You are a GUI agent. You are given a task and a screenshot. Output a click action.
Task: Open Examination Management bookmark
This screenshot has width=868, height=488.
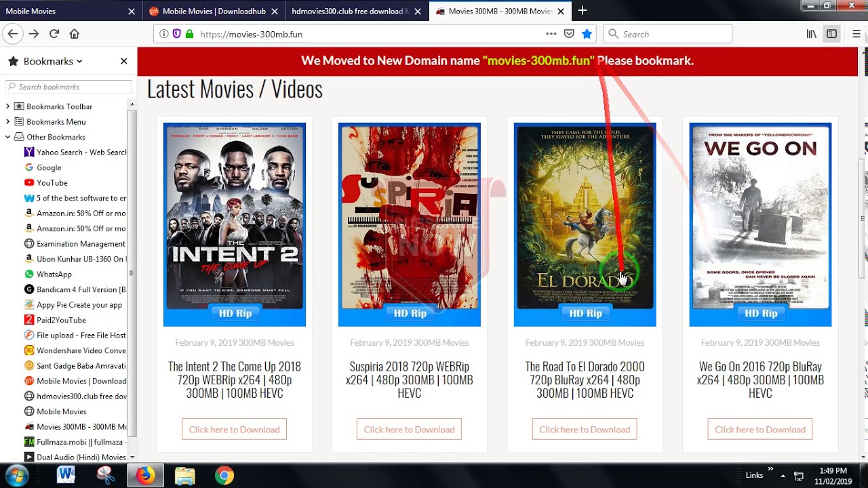pos(75,244)
